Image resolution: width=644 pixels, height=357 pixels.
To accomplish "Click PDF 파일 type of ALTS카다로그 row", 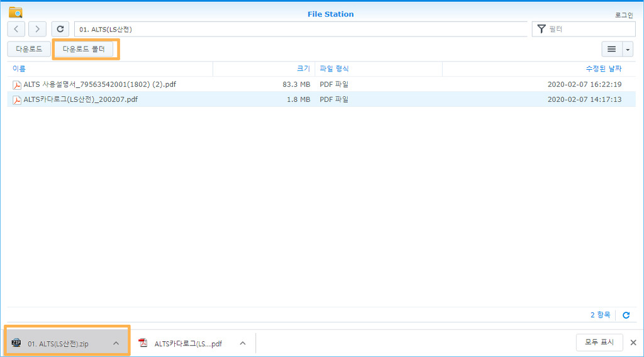I will [334, 99].
